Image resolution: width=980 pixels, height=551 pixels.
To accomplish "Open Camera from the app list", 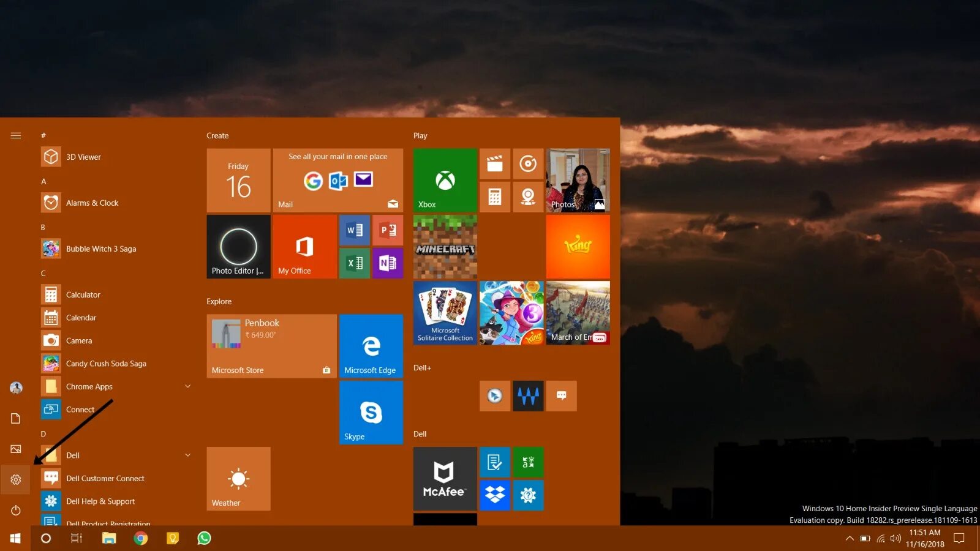I will [117, 340].
